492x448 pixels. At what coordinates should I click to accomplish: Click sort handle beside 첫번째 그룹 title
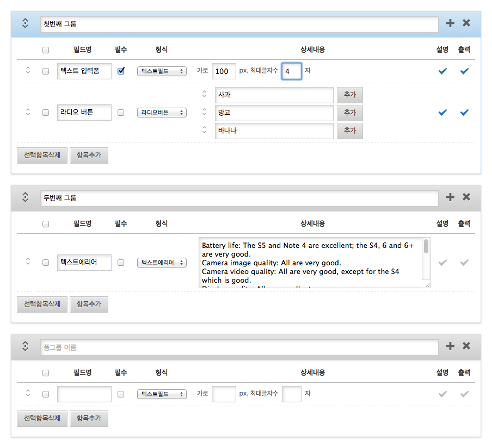[x=25, y=23]
